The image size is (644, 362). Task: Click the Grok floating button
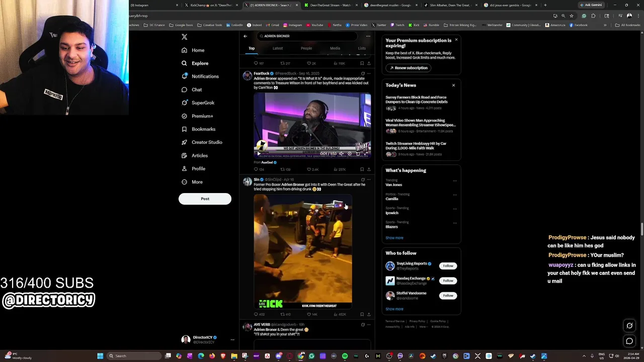point(629,326)
